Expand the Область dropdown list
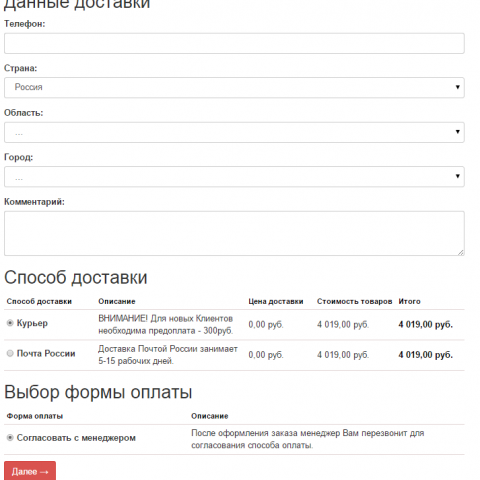480x480 pixels. coord(234,132)
